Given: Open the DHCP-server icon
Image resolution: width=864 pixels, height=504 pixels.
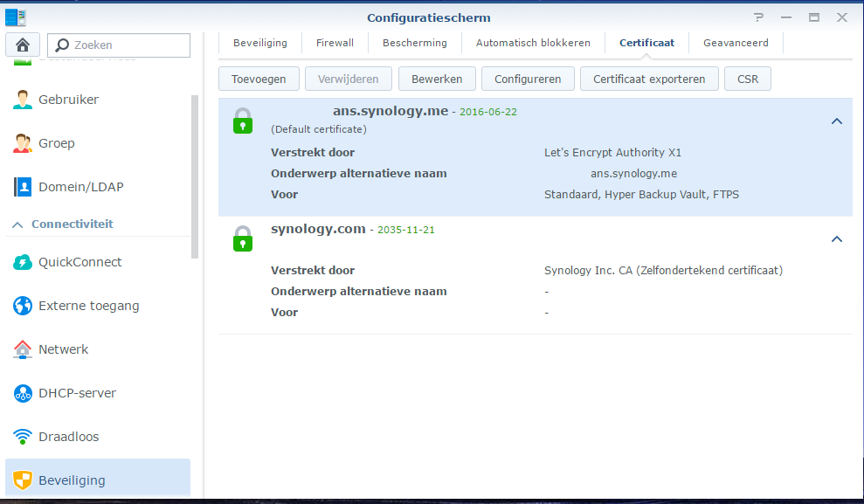Looking at the screenshot, I should click(x=23, y=393).
